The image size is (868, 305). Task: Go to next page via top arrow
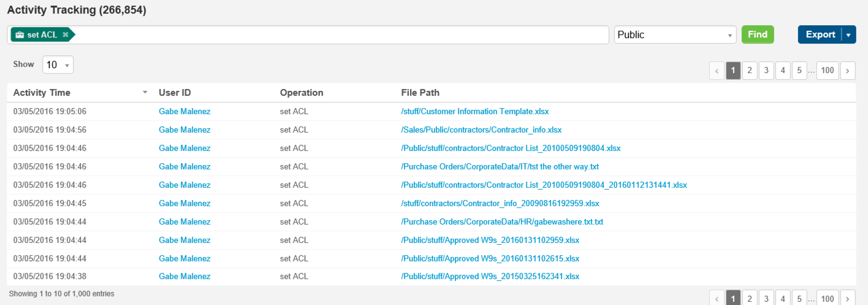point(848,71)
